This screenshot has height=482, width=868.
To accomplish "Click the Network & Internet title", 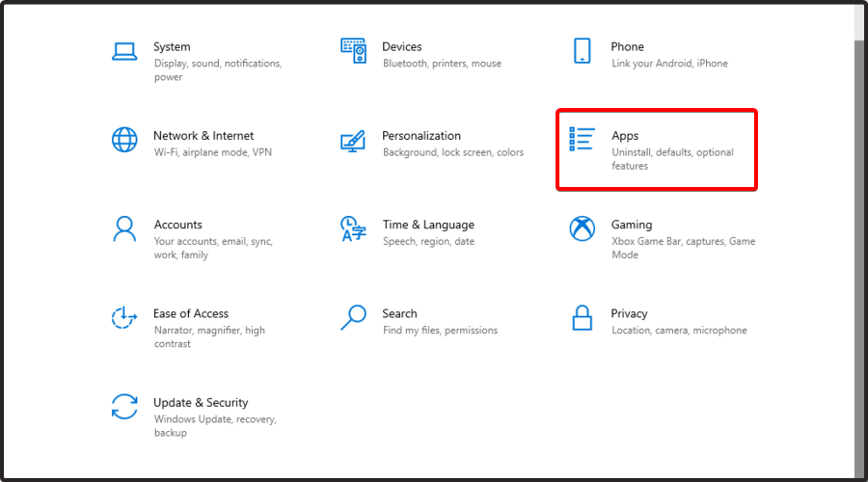I will (203, 136).
